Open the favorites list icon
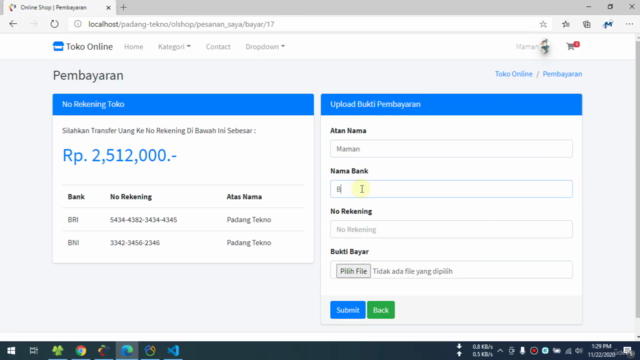The height and width of the screenshot is (360, 640). pyautogui.click(x=566, y=24)
